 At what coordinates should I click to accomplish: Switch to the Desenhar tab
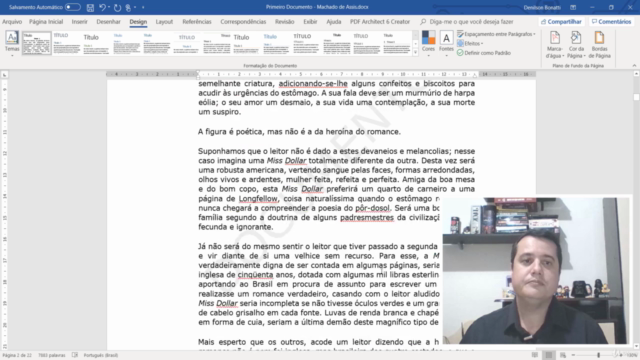pyautogui.click(x=108, y=22)
